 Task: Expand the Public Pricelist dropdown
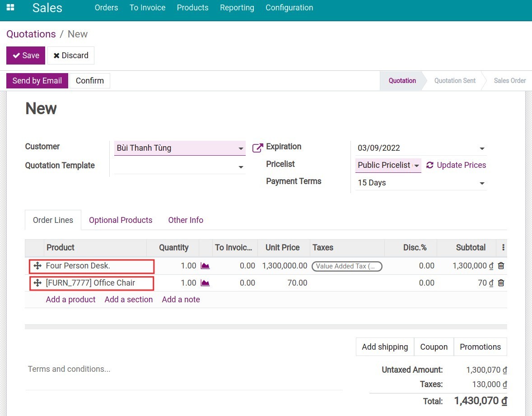[417, 166]
